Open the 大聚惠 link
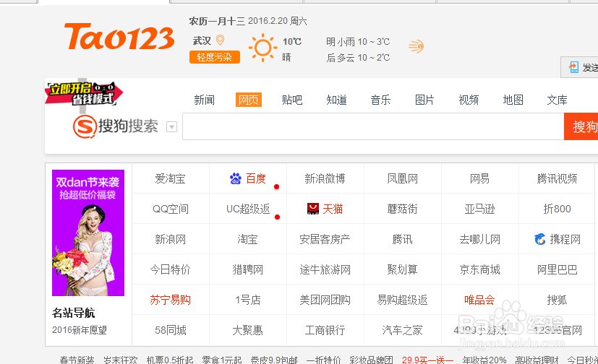Image resolution: width=598 pixels, height=364 pixels. click(x=248, y=330)
